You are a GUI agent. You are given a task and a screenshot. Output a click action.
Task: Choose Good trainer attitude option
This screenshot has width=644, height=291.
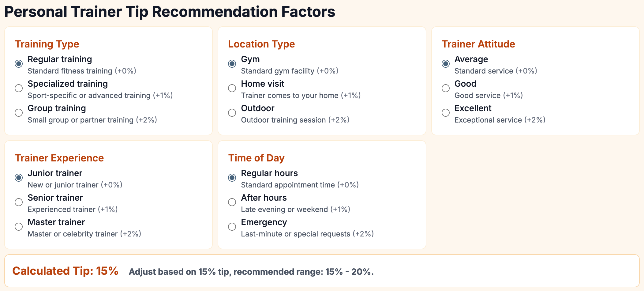[446, 88]
